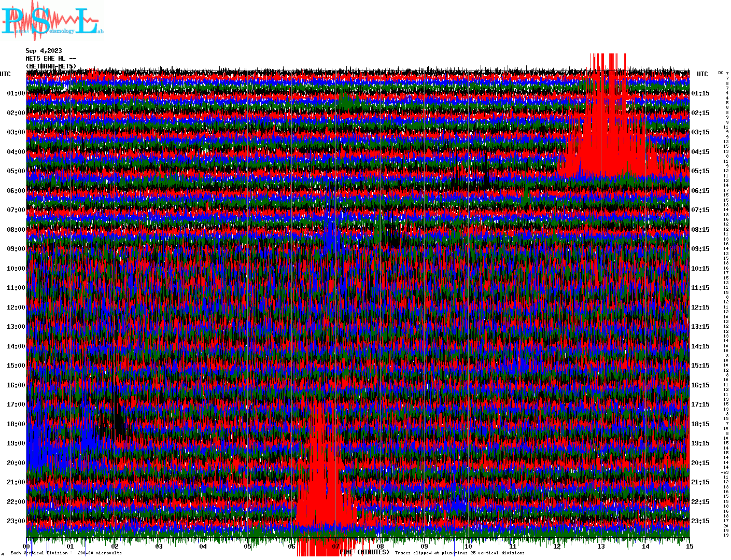Select the 01:00 hour label on left axis
This screenshot has height=560, width=731.
pos(16,93)
